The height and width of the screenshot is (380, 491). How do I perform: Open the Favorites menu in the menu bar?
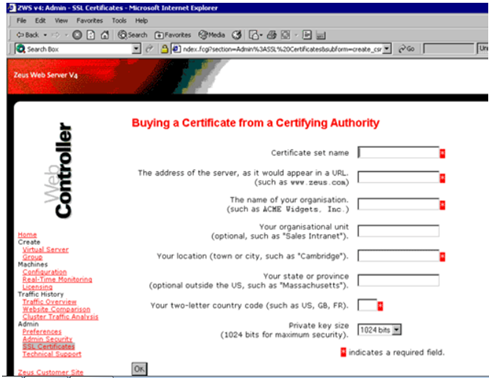(90, 21)
